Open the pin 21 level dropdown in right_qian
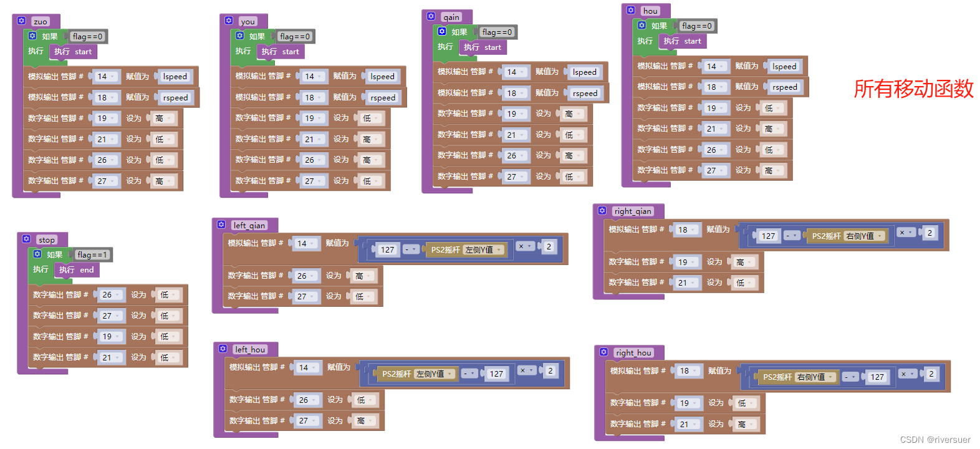This screenshot has width=980, height=449. click(x=744, y=283)
